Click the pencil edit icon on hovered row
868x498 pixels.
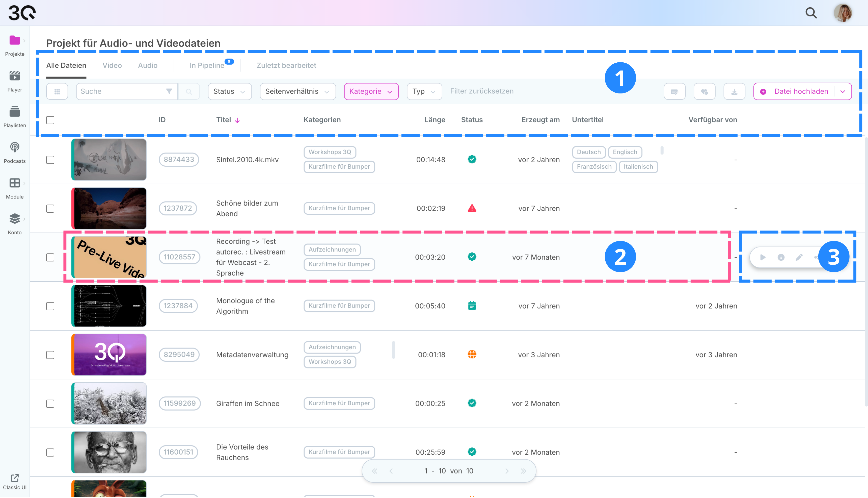(x=799, y=257)
